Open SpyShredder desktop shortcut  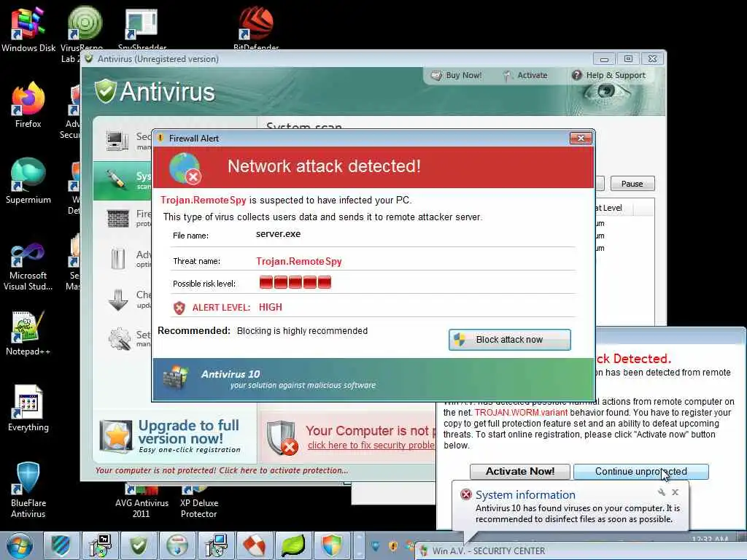142,29
